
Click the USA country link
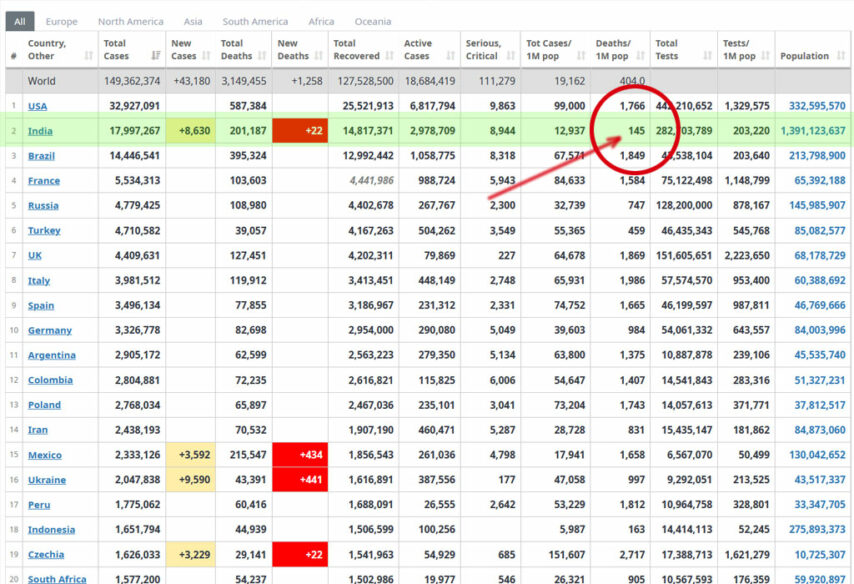click(37, 106)
